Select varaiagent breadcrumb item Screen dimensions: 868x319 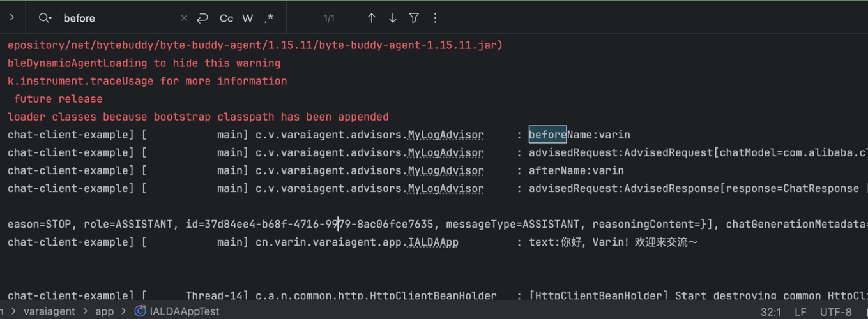(x=49, y=311)
